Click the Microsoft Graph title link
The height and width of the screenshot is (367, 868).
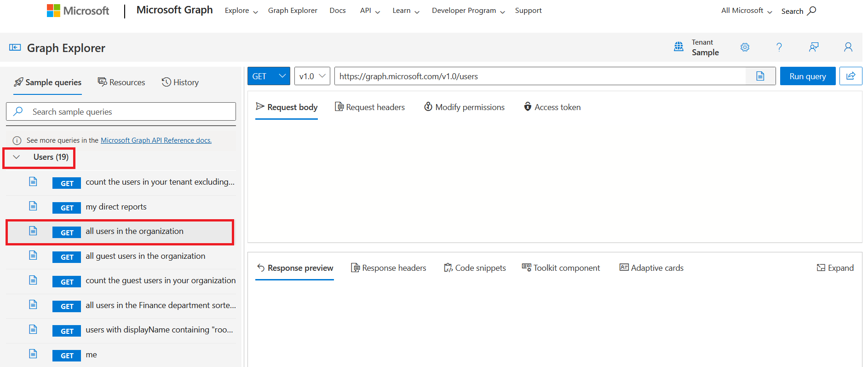click(174, 10)
